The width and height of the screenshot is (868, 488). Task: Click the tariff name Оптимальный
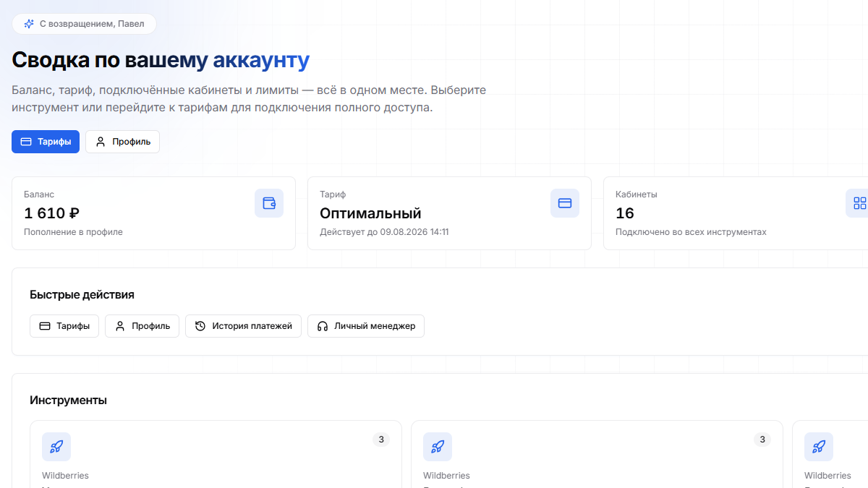pos(370,213)
